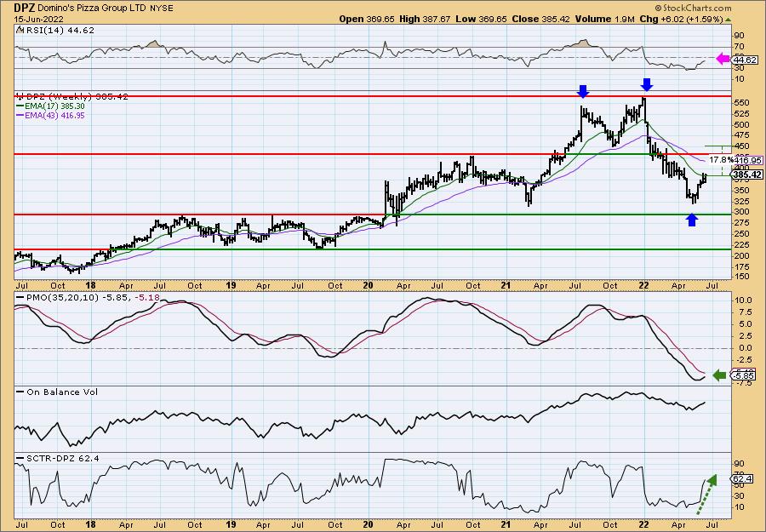Click the 62.4 SCTR value tag
The height and width of the screenshot is (532, 766).
(740, 478)
